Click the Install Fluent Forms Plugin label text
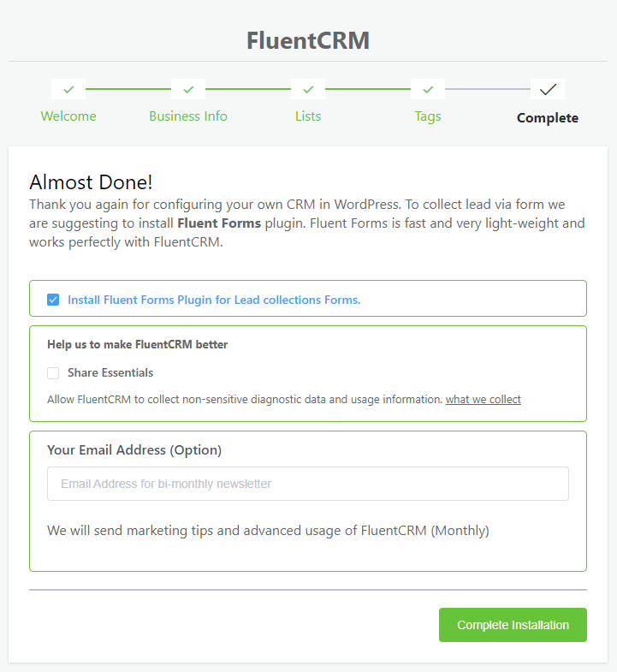617x672 pixels. 214,300
